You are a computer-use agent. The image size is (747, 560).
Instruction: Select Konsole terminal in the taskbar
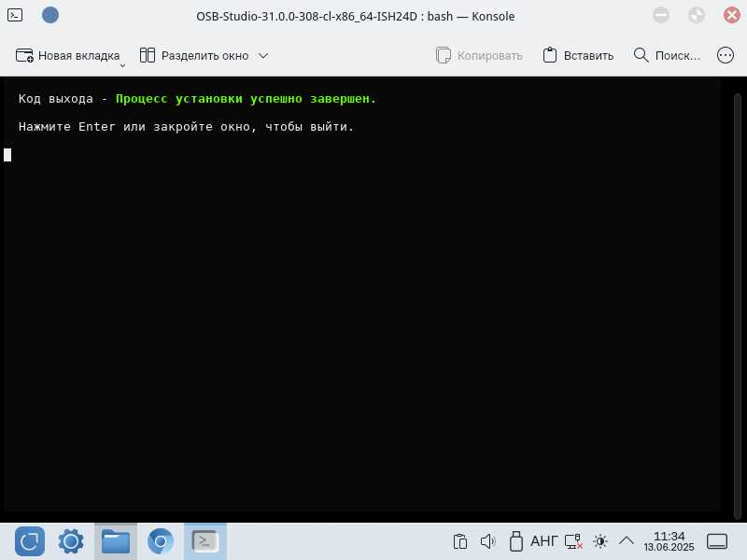[205, 541]
